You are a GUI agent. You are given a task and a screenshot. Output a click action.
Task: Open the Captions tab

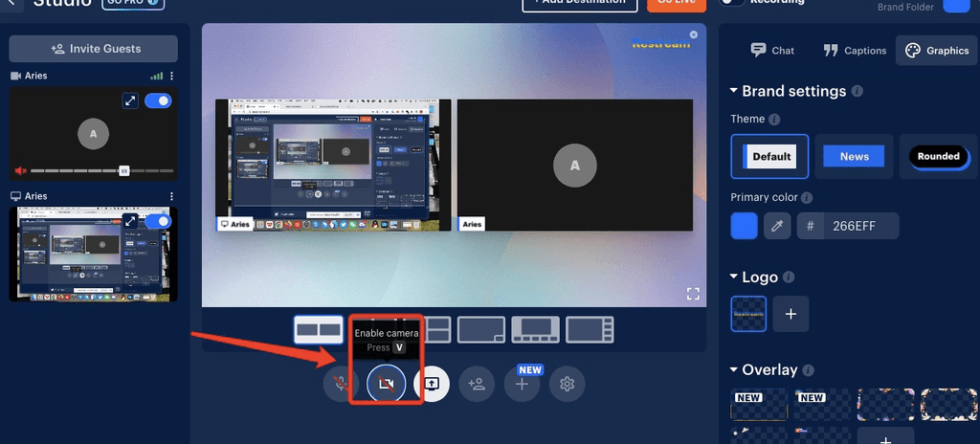click(855, 51)
